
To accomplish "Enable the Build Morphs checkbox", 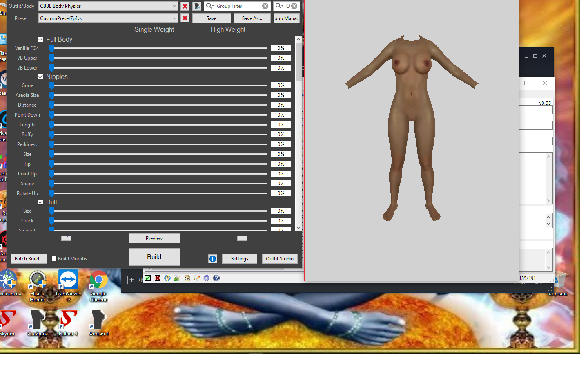I will [54, 259].
